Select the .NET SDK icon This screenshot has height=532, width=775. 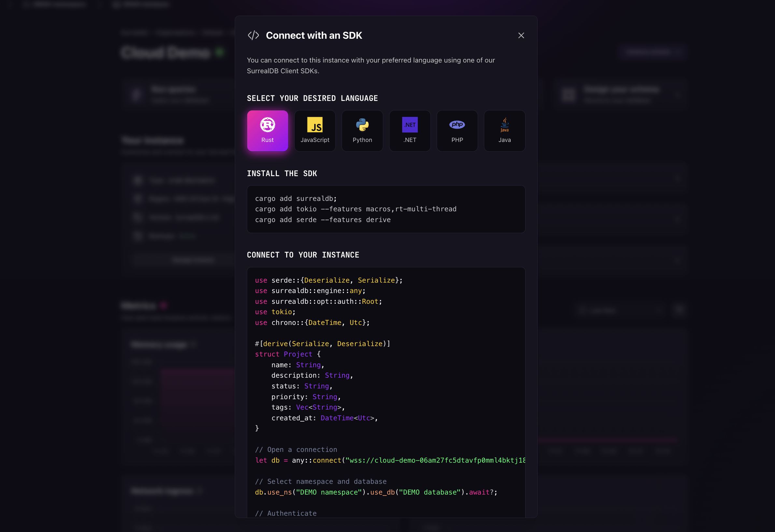(410, 131)
